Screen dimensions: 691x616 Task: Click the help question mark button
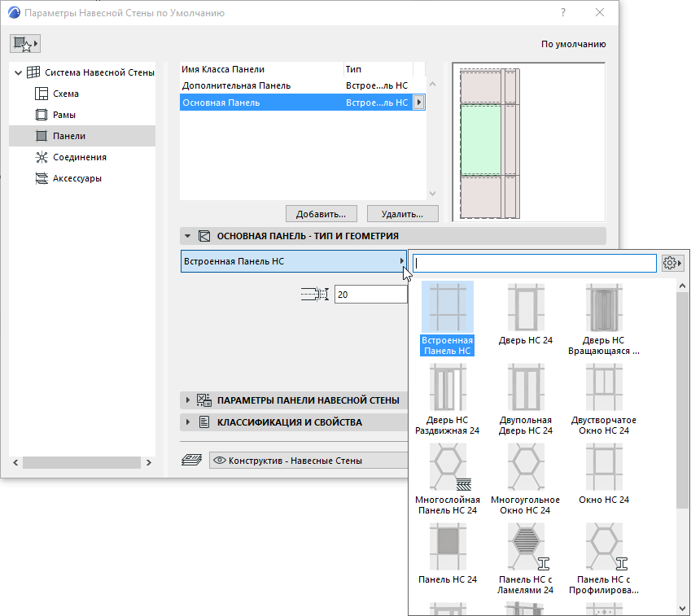(562, 12)
